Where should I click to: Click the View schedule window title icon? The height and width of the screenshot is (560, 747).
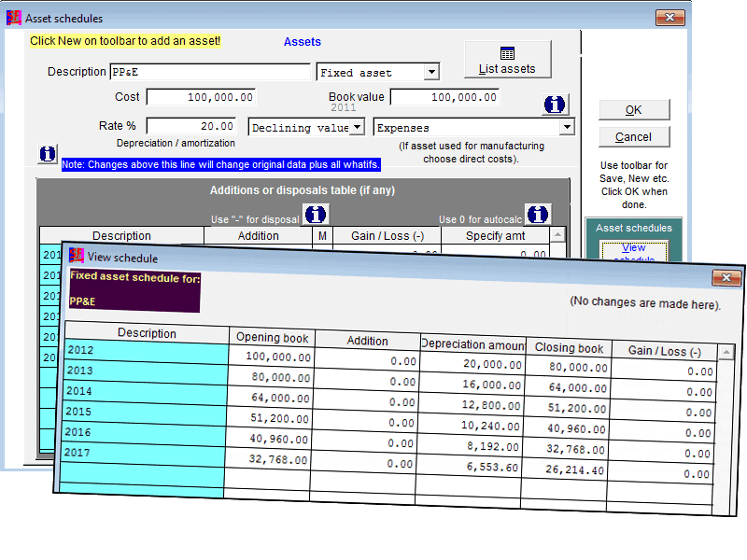point(77,258)
